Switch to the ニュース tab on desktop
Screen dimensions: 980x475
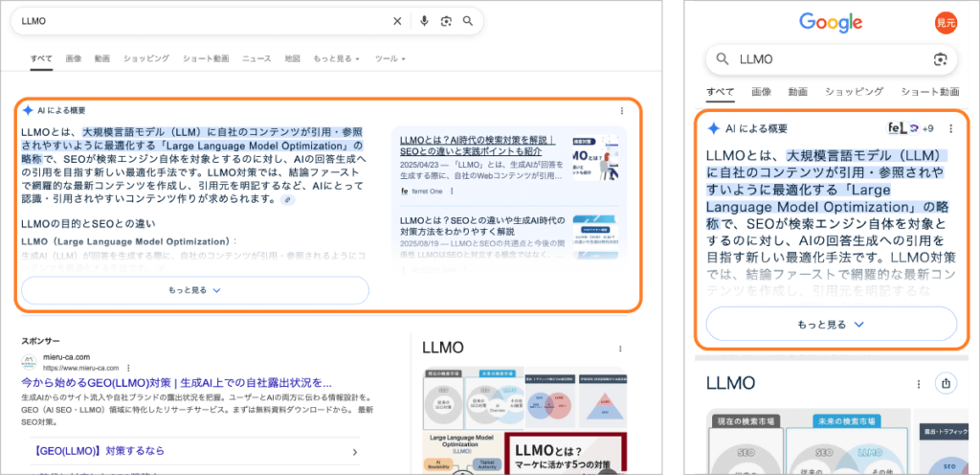coord(256,59)
